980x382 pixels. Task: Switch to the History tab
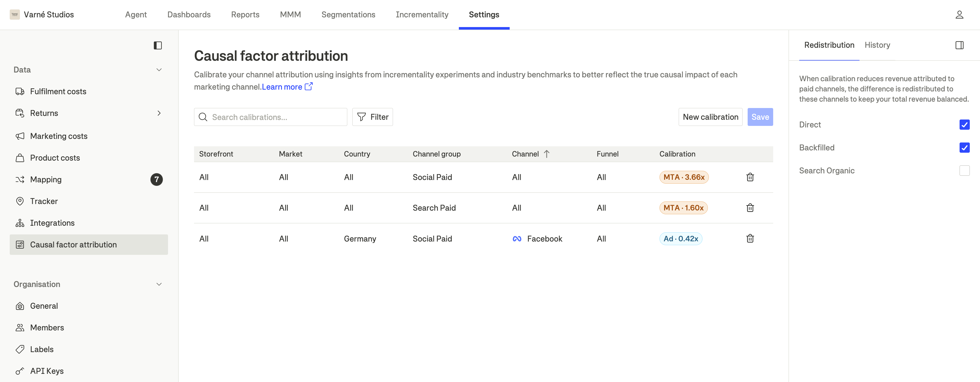tap(877, 45)
